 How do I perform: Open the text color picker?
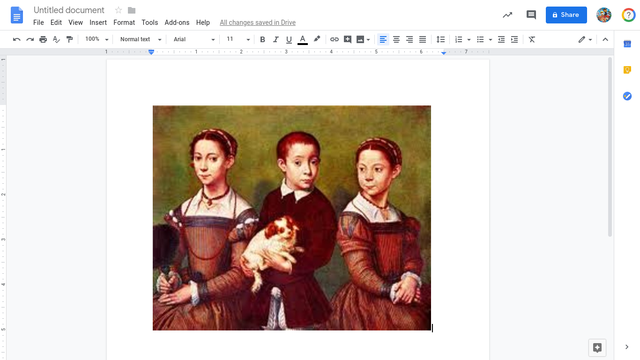[x=302, y=40]
